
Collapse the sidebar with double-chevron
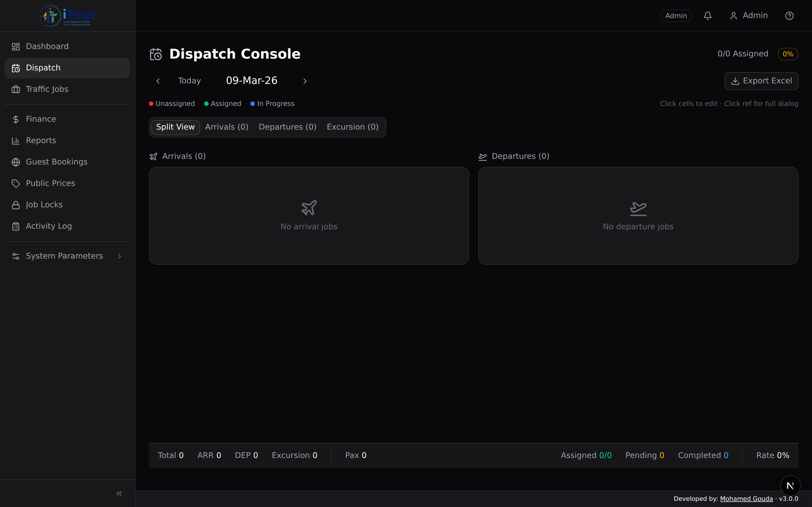click(119, 493)
